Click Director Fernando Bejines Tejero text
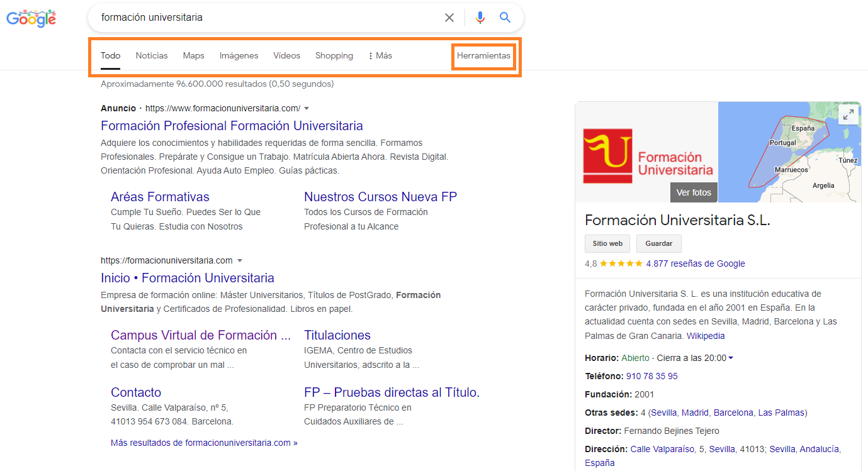The image size is (868, 471). pos(652,431)
